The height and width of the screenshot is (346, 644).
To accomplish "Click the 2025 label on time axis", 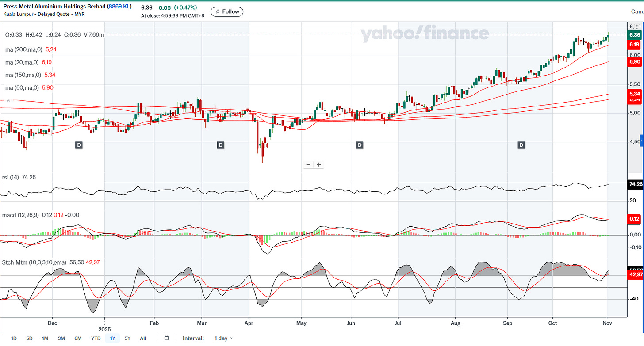I will [104, 330].
